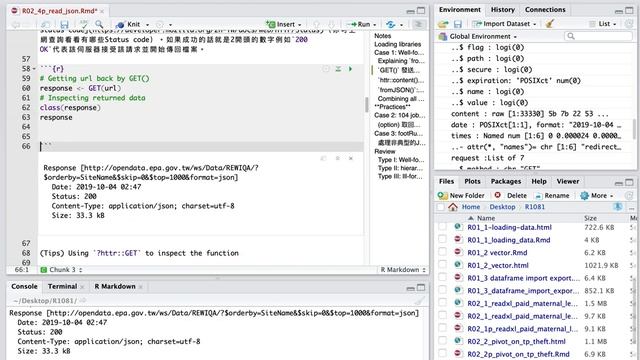Open find and replace magnifier
This screenshot has width=640, height=360.
pyautogui.click(x=99, y=24)
